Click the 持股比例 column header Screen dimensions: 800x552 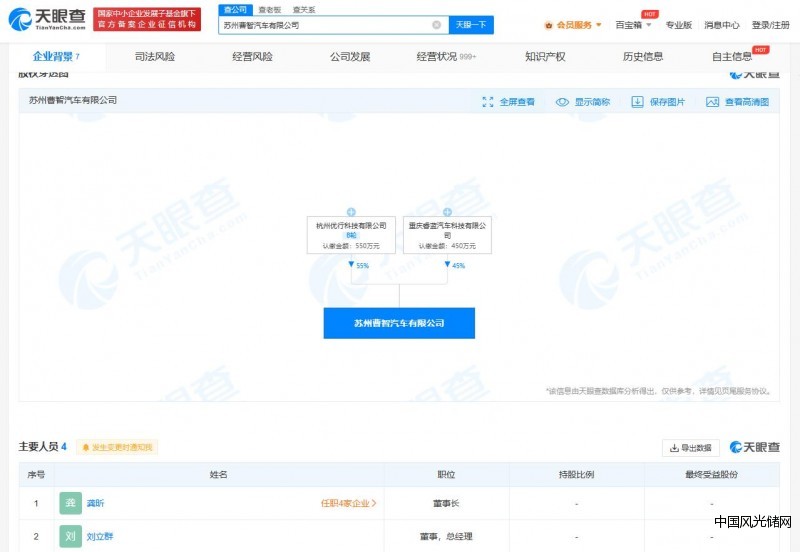pos(576,474)
